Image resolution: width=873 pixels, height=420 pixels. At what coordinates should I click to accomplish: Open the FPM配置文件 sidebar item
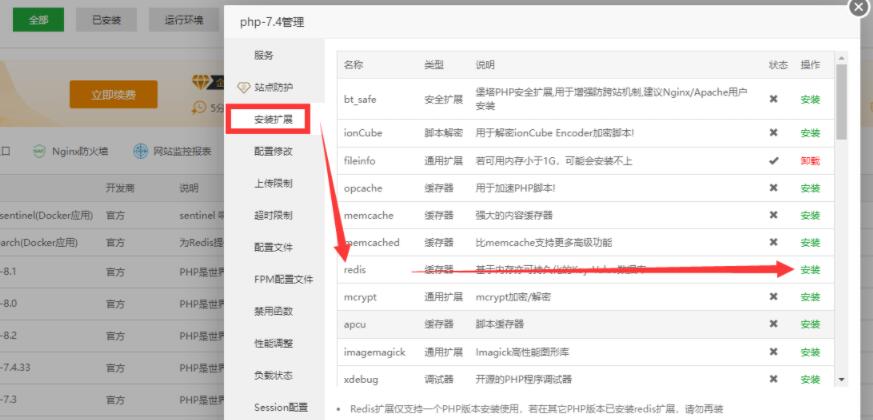point(283,279)
